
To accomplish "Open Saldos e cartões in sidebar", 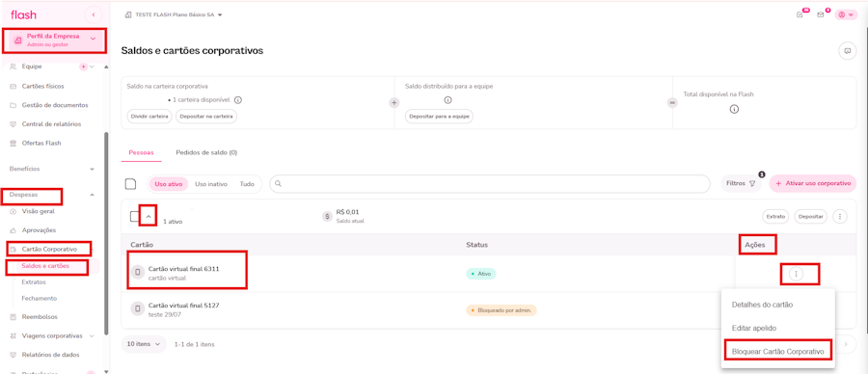I will click(x=45, y=266).
